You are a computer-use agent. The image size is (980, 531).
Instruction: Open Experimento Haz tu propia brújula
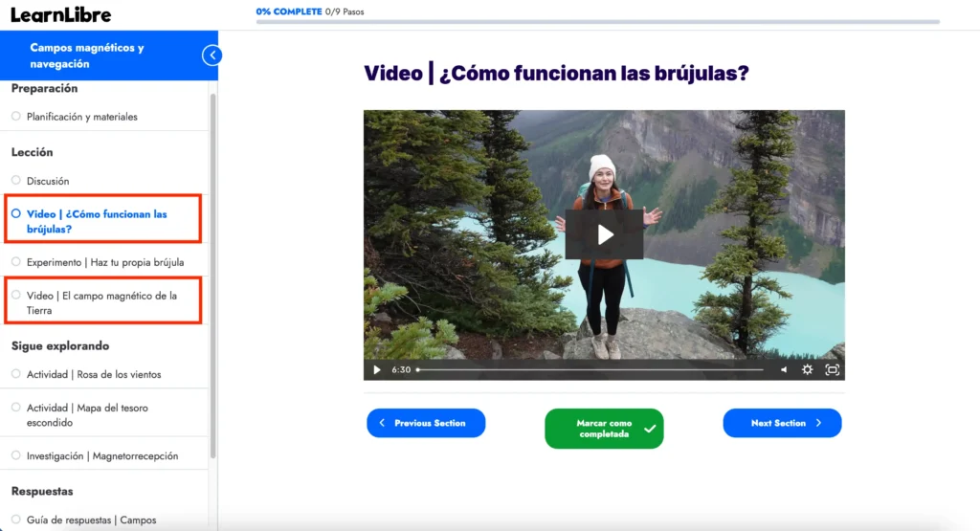(105, 262)
